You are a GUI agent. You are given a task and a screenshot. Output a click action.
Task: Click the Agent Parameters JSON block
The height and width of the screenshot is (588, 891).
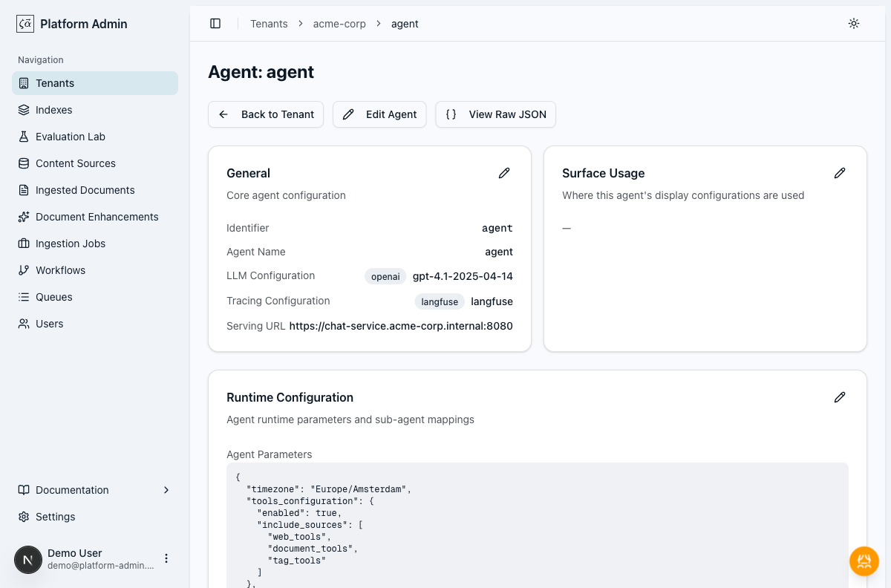click(x=538, y=526)
